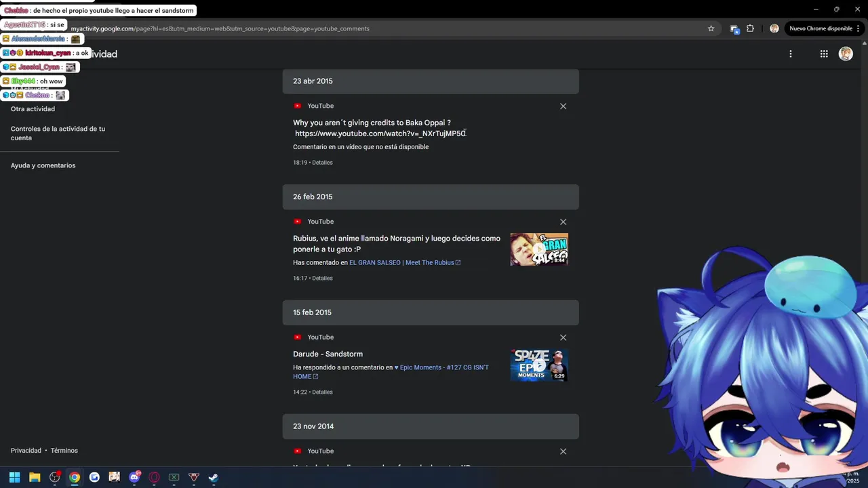
Task: Open the Chrome extensions puzzle icon
Action: (750, 28)
